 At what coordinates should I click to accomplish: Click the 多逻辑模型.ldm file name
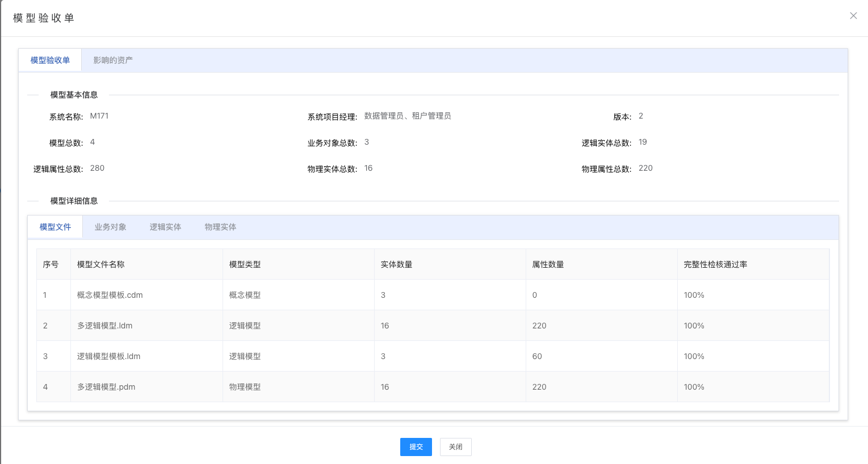[x=106, y=326]
